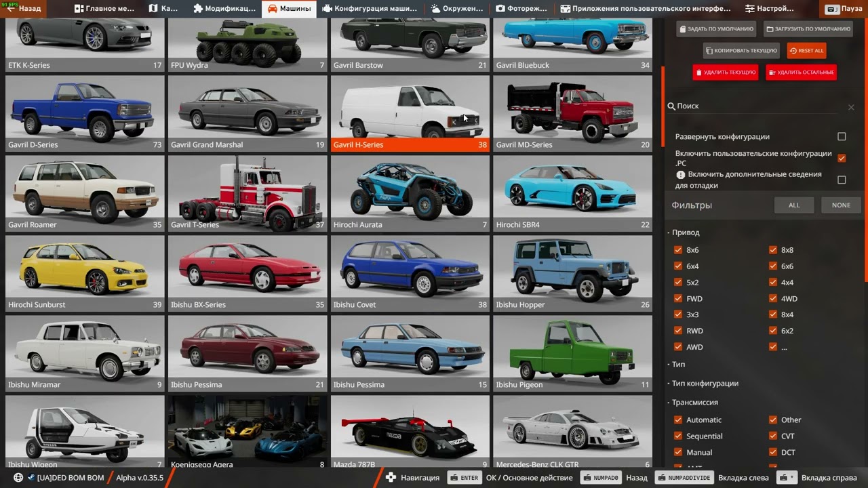Uncheck the Automatic transmission filter
The width and height of the screenshot is (868, 488).
pyautogui.click(x=678, y=420)
